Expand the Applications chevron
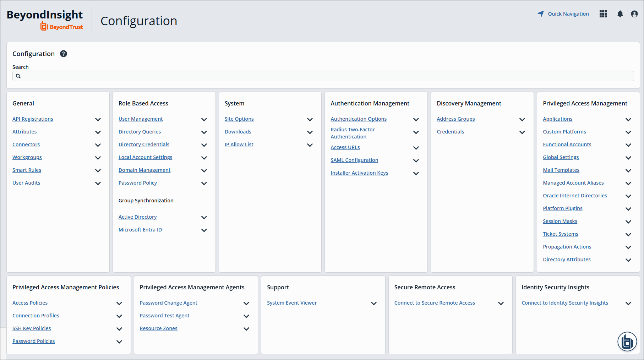This screenshot has width=644, height=360. tap(628, 119)
